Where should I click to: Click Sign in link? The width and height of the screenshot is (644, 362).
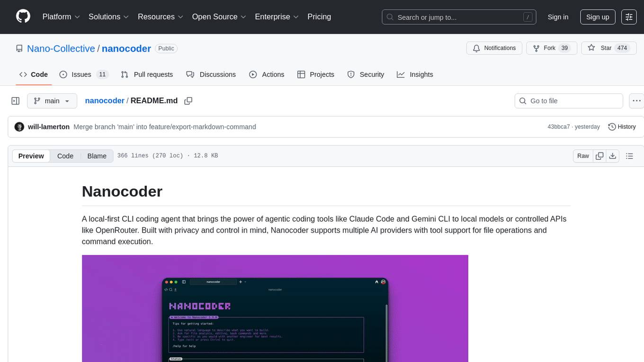(x=558, y=17)
